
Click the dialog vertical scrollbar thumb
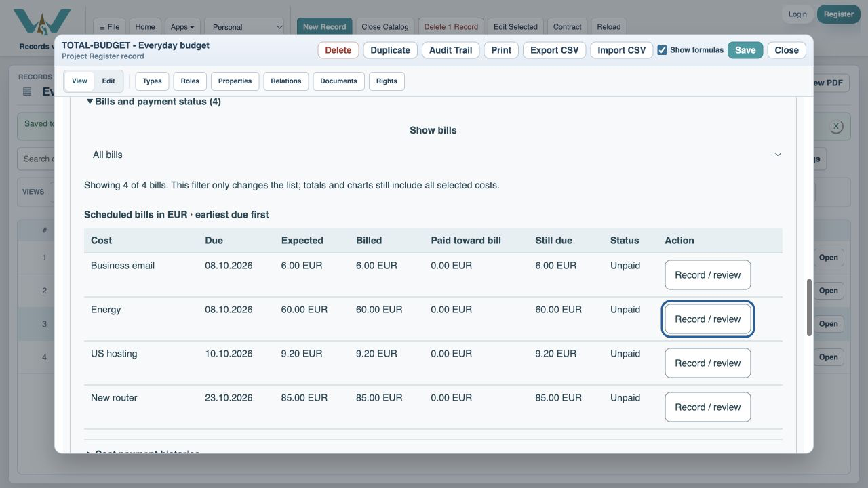tap(809, 307)
